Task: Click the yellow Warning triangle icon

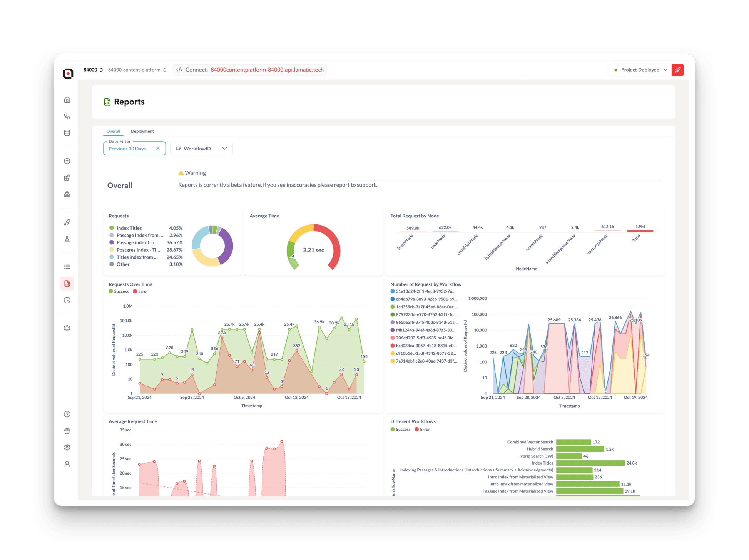Action: (181, 173)
